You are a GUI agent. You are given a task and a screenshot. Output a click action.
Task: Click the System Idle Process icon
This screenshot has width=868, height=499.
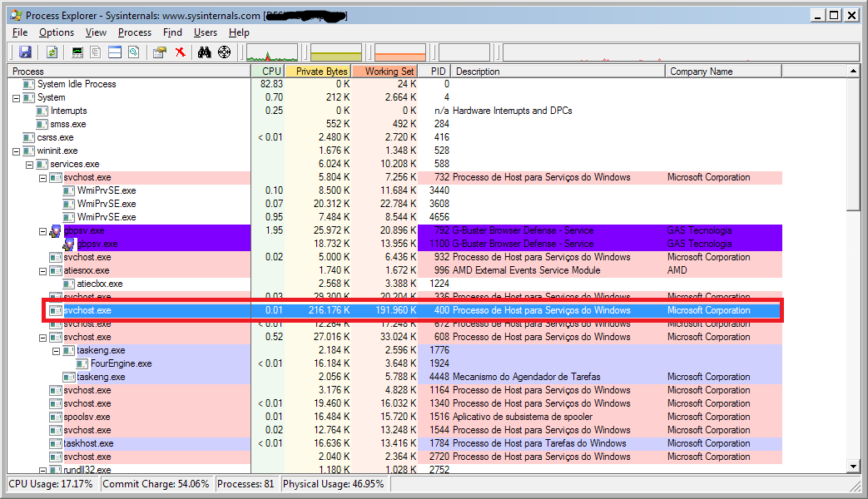point(29,84)
